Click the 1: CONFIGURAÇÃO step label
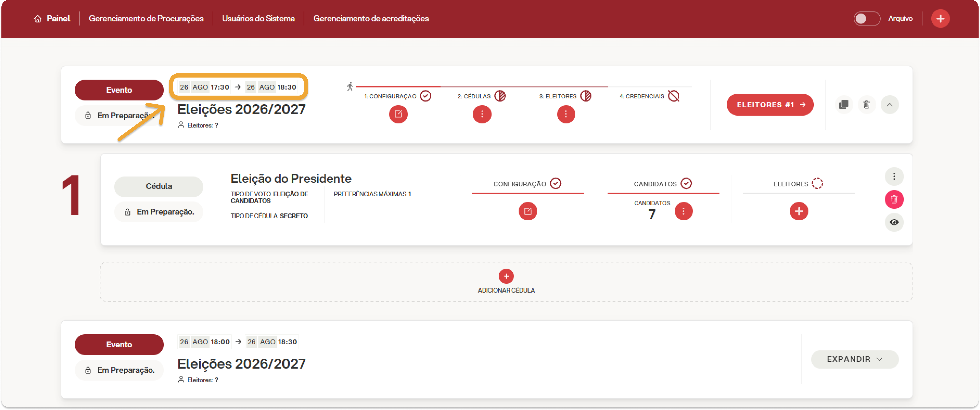The width and height of the screenshot is (980, 410). coord(390,96)
